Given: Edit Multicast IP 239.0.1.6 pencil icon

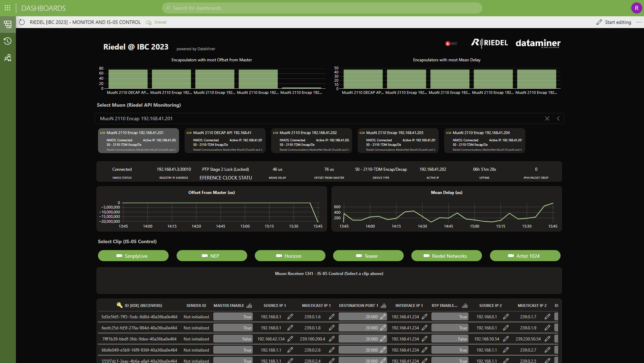Looking at the screenshot, I should click(332, 317).
